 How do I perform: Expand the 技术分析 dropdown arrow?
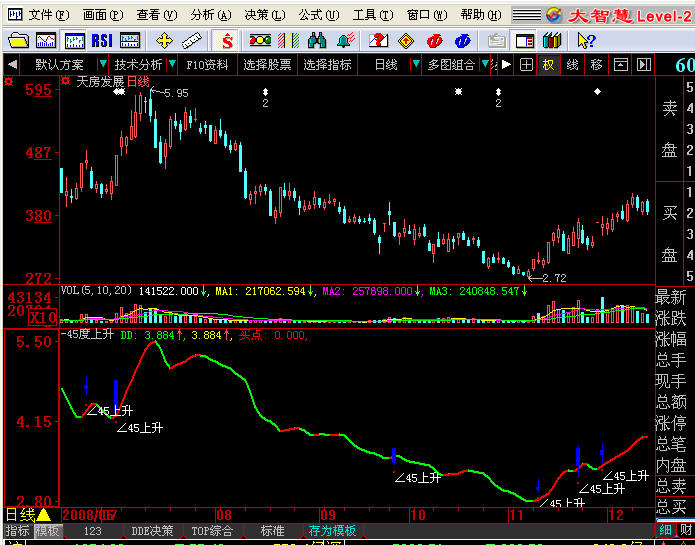(x=172, y=65)
